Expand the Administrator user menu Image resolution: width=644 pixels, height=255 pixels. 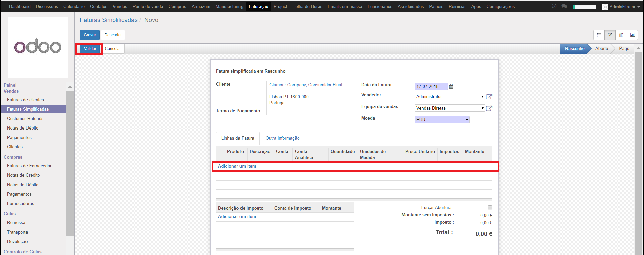[x=621, y=7]
